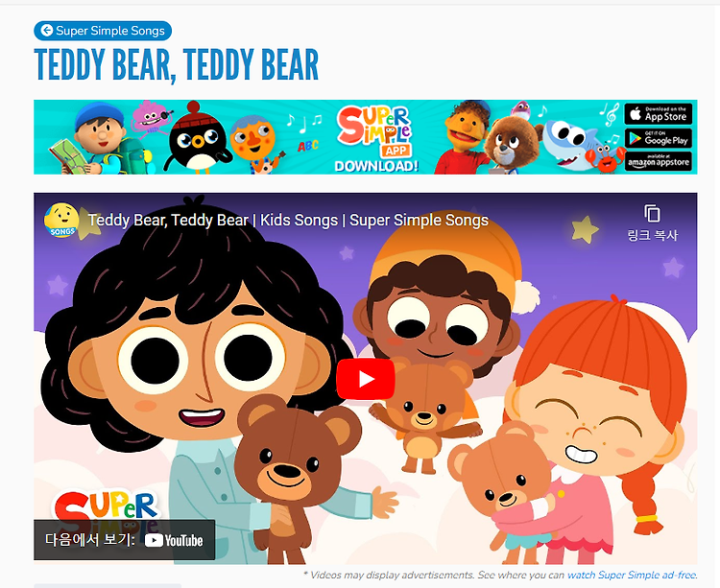Click the YouTube logo in video overlay

click(x=174, y=541)
